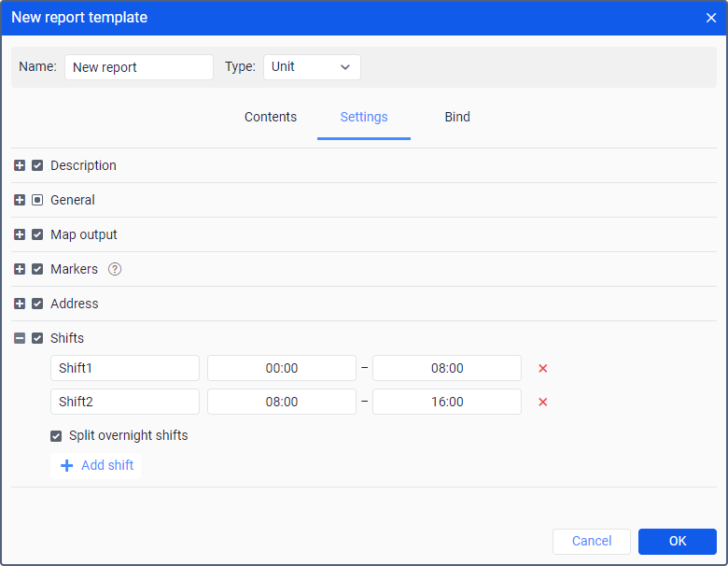Toggle the General partial checkbox

(37, 200)
